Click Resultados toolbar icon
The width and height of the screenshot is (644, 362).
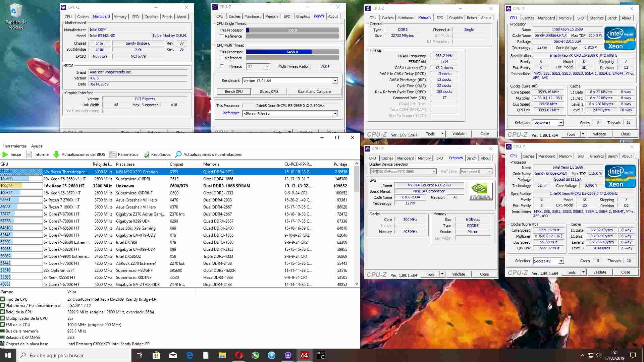tap(146, 155)
